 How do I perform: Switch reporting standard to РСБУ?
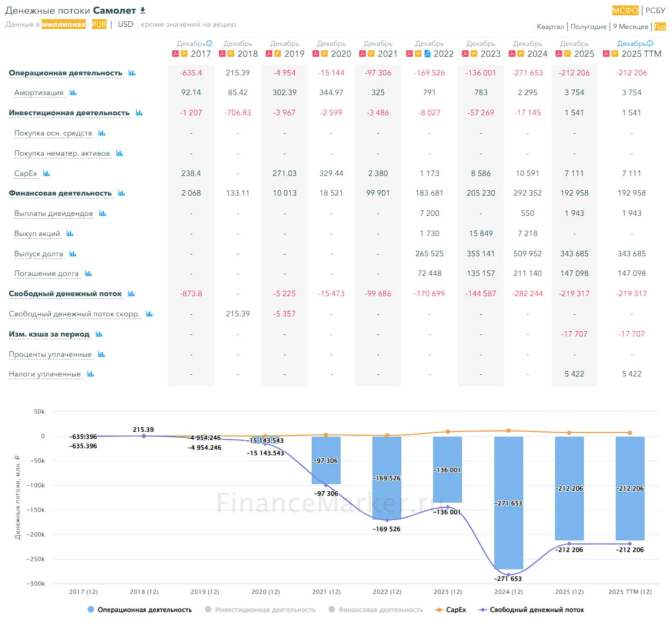[656, 10]
